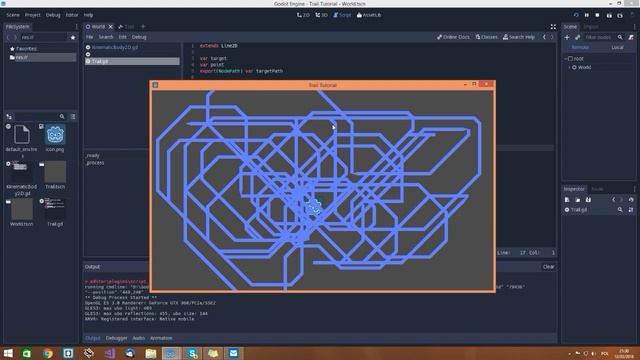Go to next script history arrow
Screen dimensions: 640x360
(552, 37)
